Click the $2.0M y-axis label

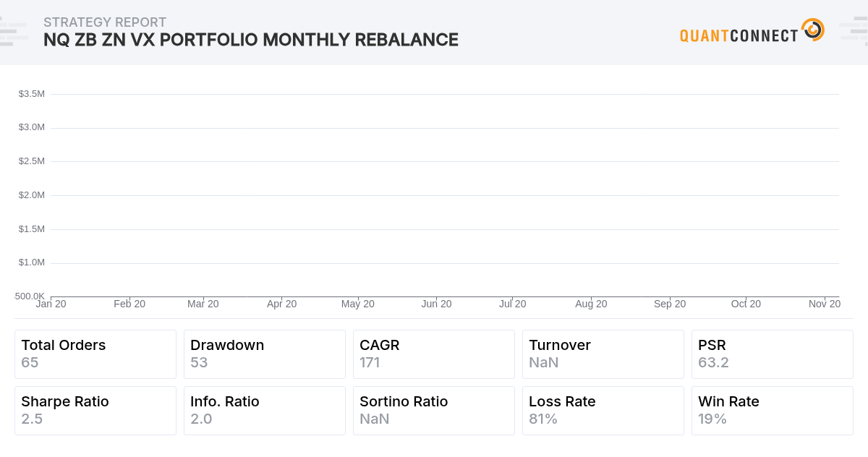32,195
